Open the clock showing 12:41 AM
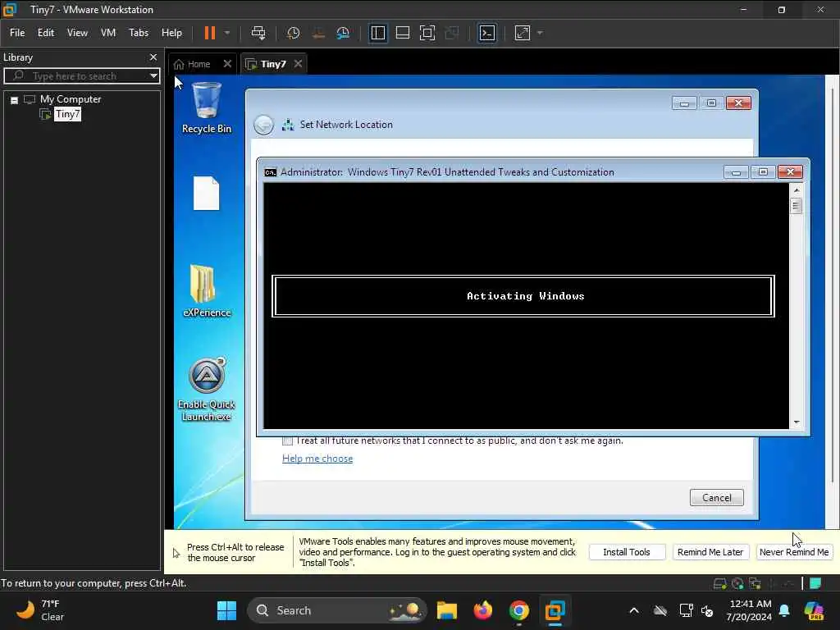 (749, 610)
